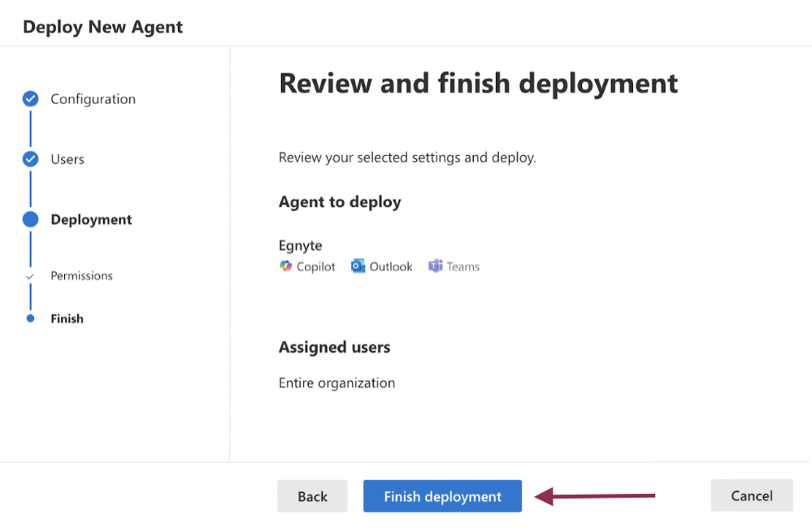The width and height of the screenshot is (812, 532).
Task: Cancel the agent deployment
Action: (751, 495)
